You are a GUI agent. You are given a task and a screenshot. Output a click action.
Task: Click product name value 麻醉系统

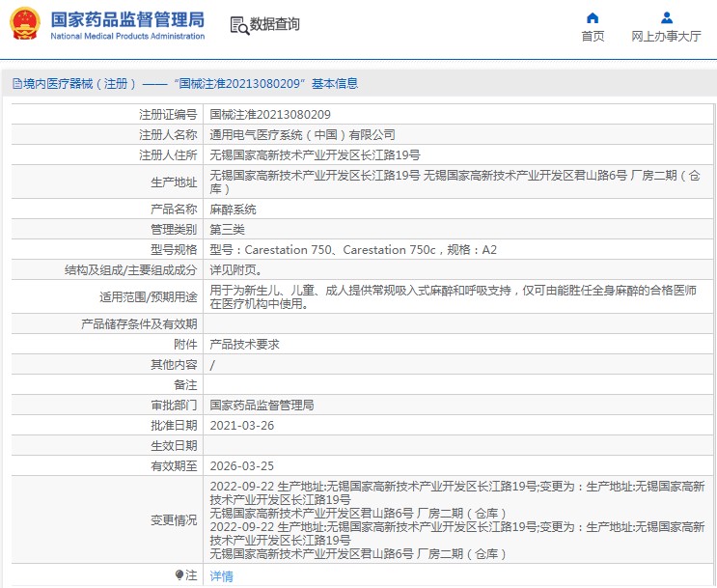(233, 210)
